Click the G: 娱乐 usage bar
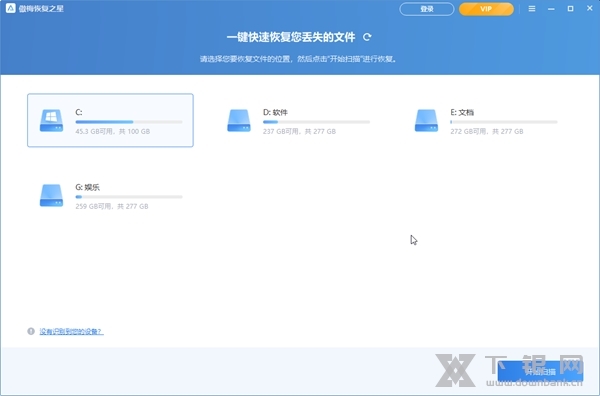This screenshot has height=396, width=600. pos(129,197)
